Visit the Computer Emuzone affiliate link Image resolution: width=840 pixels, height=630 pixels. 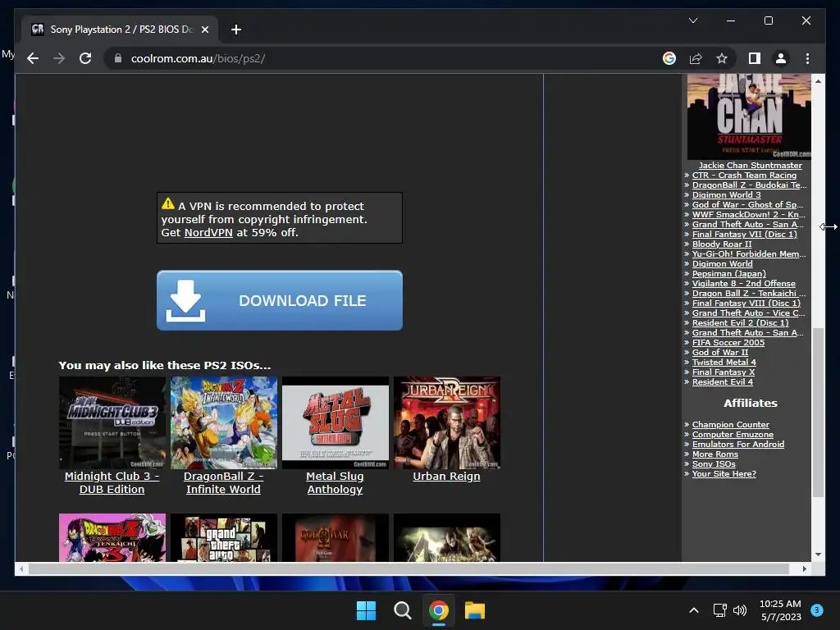733,435
